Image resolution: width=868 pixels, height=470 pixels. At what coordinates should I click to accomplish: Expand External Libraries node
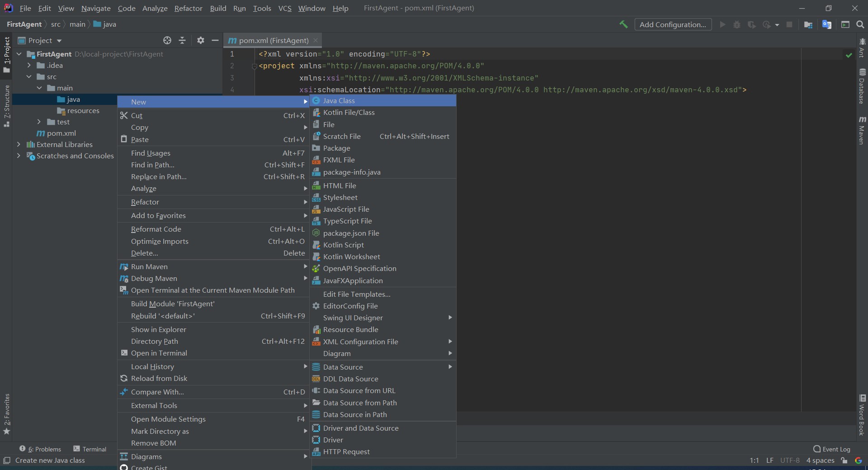tap(19, 145)
